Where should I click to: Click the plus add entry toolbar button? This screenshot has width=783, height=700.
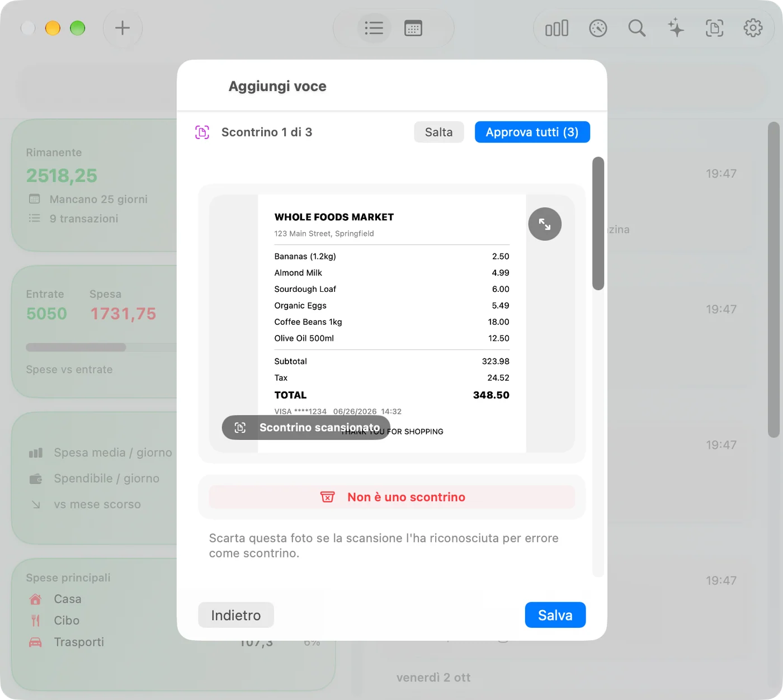pos(122,28)
